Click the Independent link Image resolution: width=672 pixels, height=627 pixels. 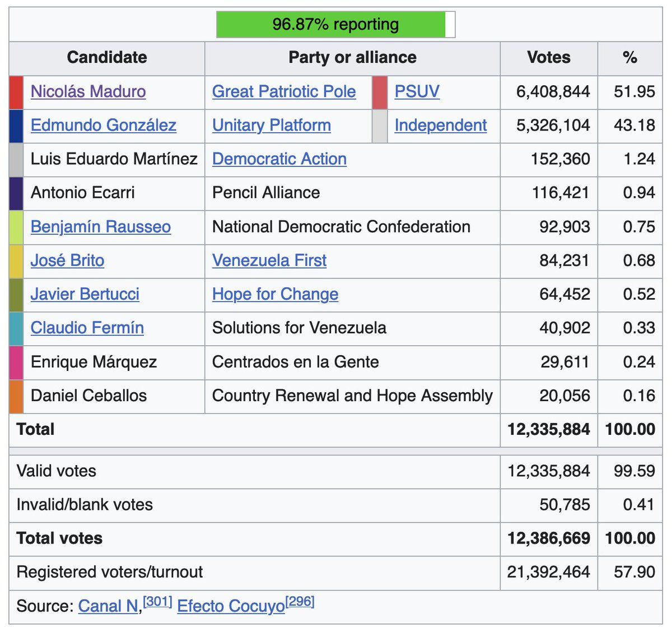click(440, 125)
